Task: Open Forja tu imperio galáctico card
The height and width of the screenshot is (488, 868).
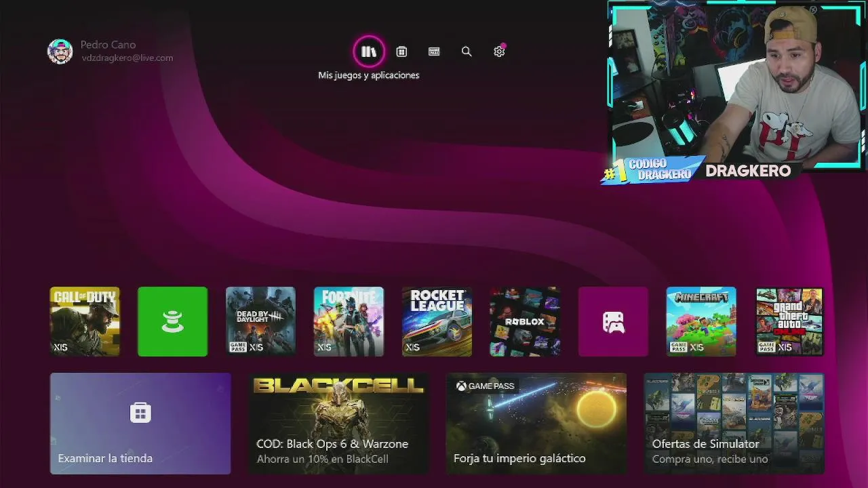Action: point(536,424)
